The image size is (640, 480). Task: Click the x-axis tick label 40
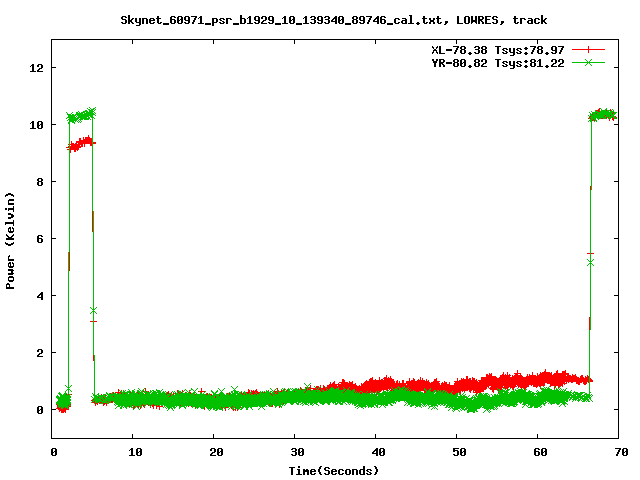[x=375, y=452]
